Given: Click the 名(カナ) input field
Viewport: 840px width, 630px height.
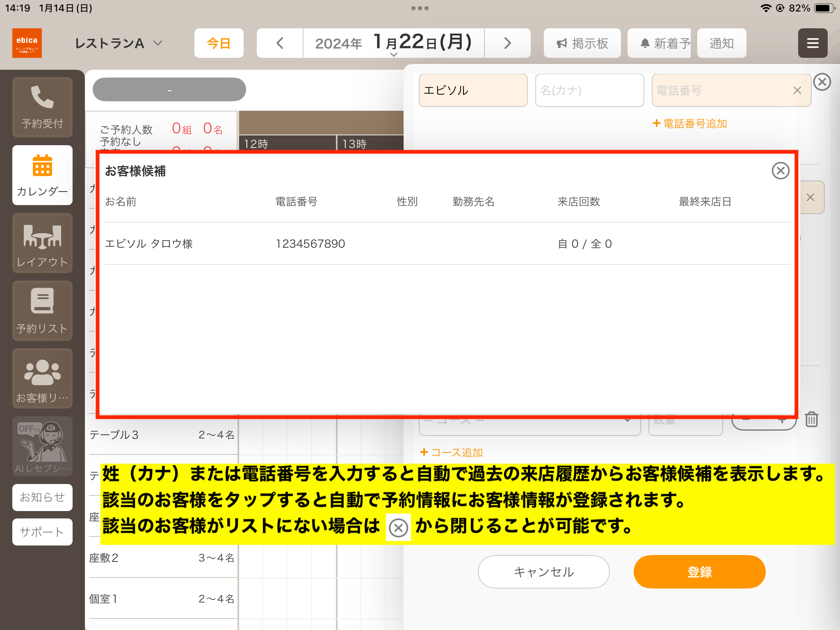Looking at the screenshot, I should [589, 90].
